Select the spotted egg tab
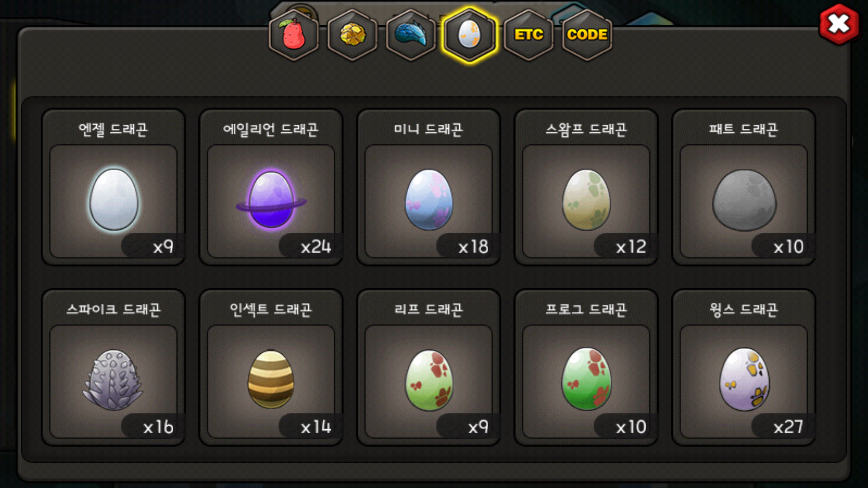Screen dimensions: 868x488 point(470,35)
